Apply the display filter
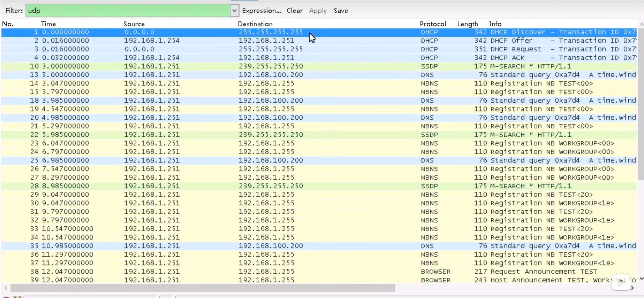644x298 pixels. 318,11
